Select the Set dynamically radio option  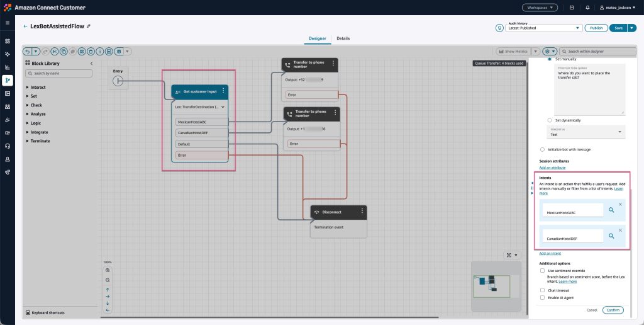click(550, 120)
